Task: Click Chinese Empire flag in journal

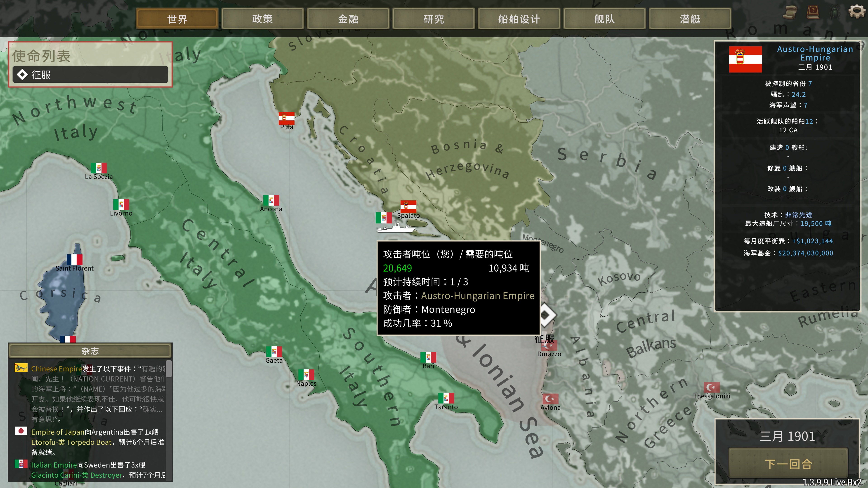Action: 21,367
